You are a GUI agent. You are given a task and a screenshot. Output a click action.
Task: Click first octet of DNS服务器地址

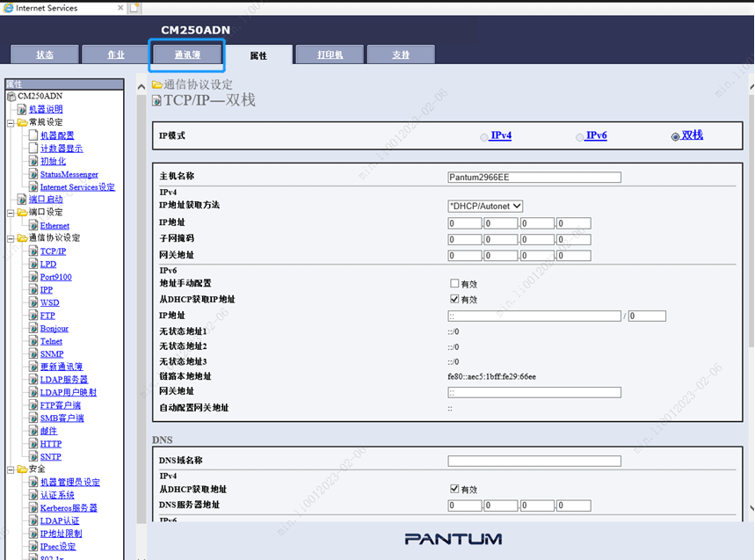465,505
